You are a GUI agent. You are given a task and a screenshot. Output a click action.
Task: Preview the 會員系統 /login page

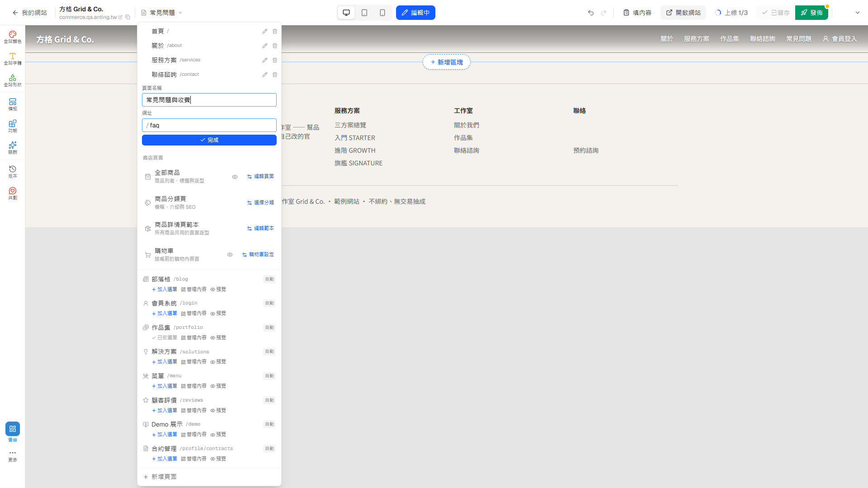point(218,313)
